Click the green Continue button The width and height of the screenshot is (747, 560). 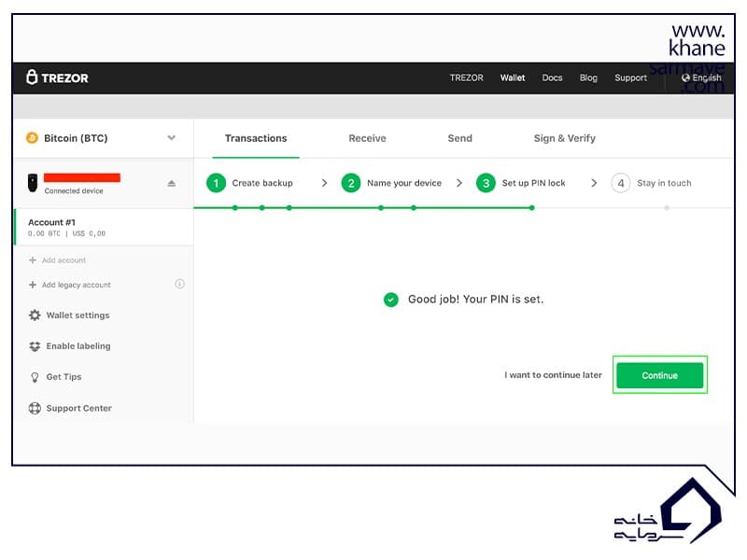tap(660, 375)
